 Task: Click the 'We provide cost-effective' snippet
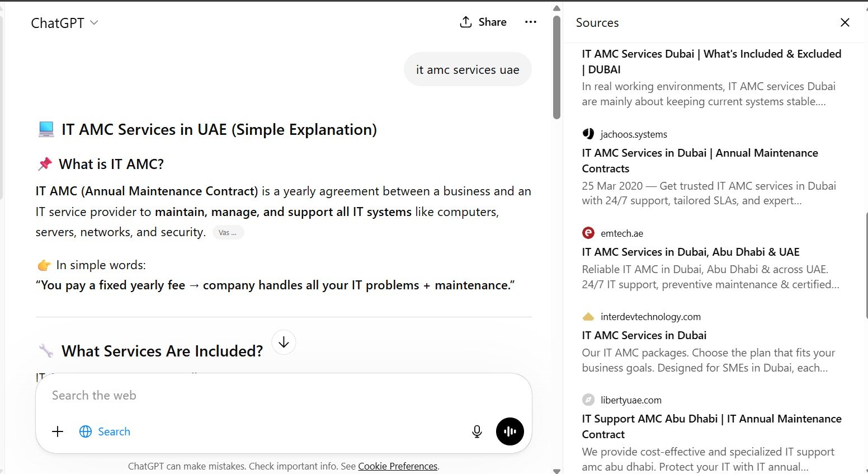[x=708, y=459]
